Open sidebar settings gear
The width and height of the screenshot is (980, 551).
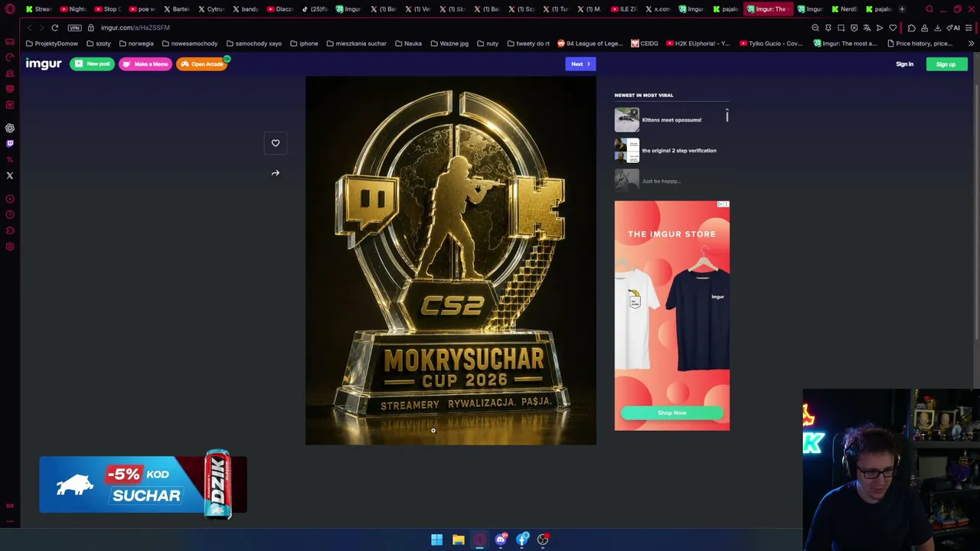coord(10,246)
